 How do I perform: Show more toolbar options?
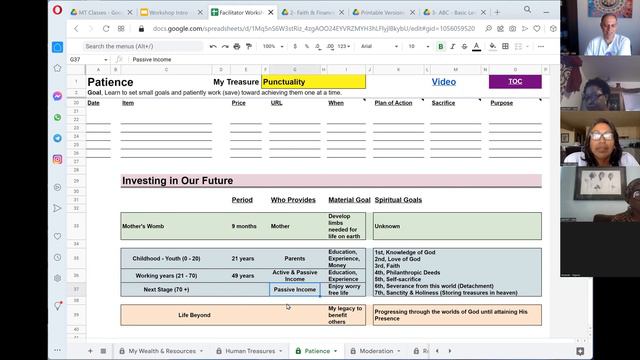tap(541, 47)
